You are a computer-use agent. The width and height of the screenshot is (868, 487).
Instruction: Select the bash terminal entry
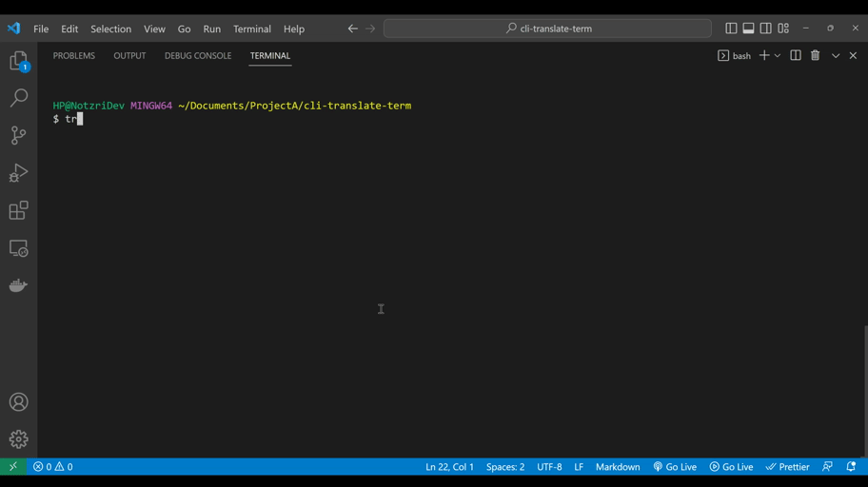(735, 55)
